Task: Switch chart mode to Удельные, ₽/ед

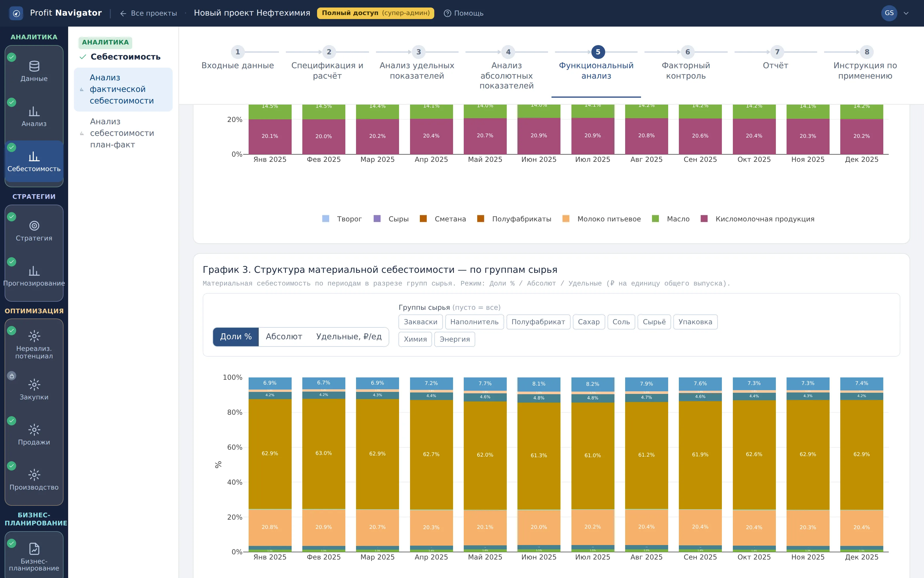Action: tap(349, 337)
